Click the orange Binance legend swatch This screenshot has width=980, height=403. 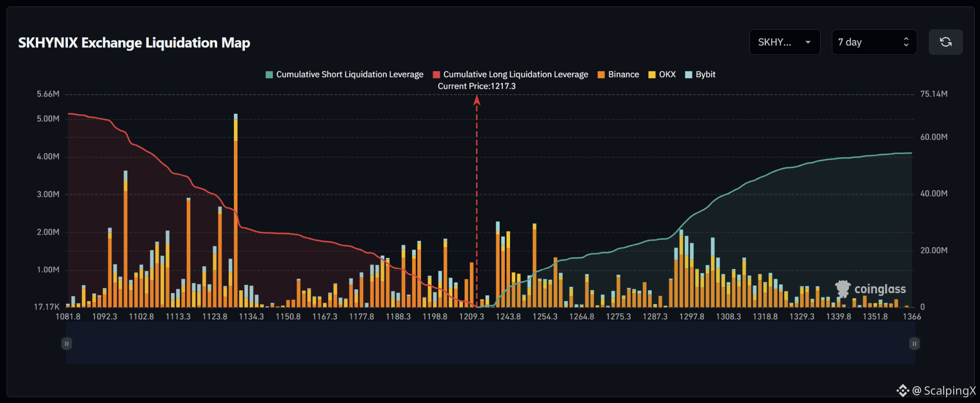click(x=601, y=75)
